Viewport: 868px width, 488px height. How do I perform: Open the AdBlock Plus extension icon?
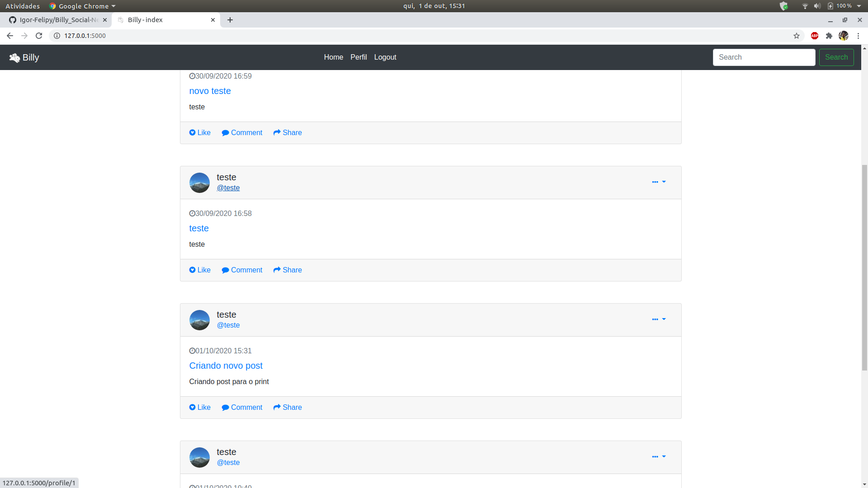tap(815, 36)
